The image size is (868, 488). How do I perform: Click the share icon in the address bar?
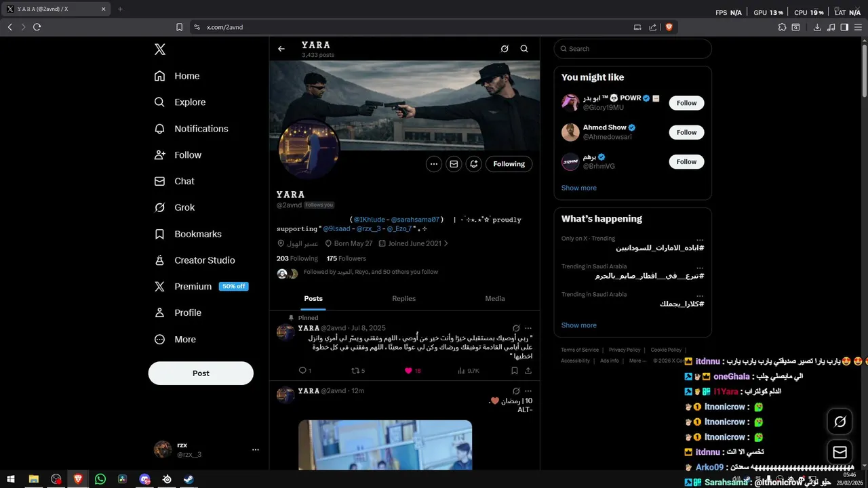pos(652,27)
